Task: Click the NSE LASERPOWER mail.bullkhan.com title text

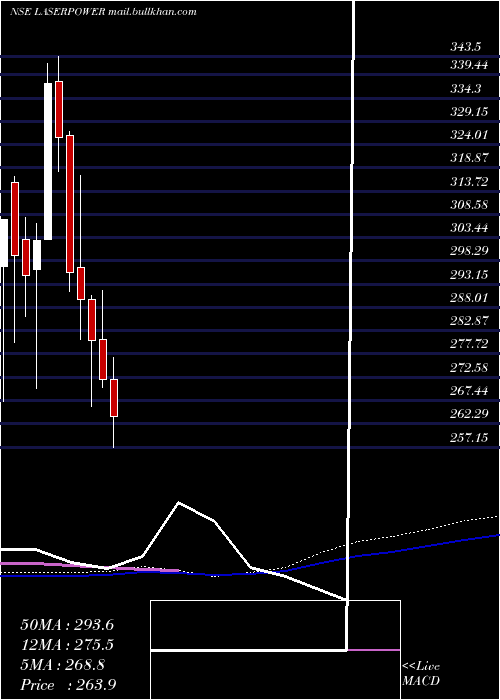Action: pos(103,12)
